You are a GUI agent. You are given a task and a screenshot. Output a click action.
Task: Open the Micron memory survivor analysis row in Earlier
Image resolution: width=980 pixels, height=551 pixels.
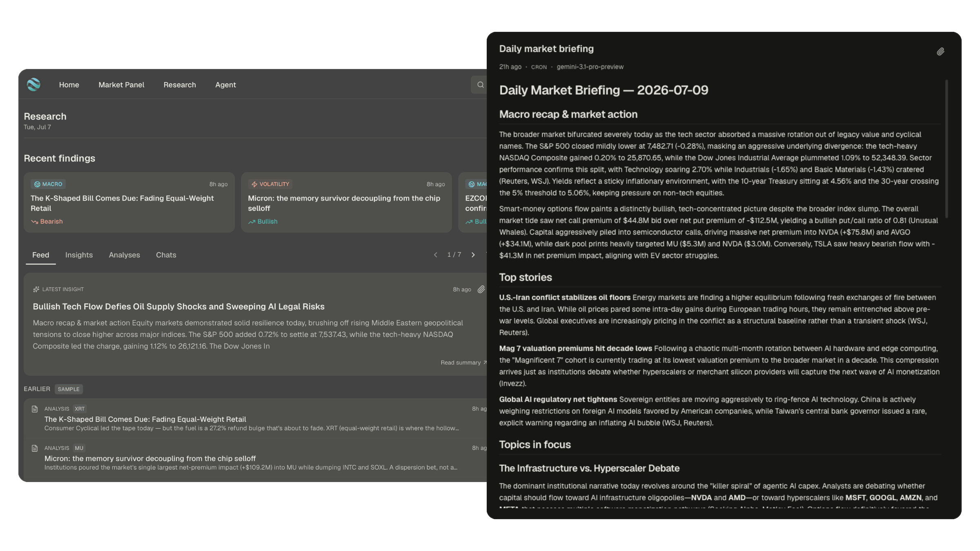tap(256, 458)
